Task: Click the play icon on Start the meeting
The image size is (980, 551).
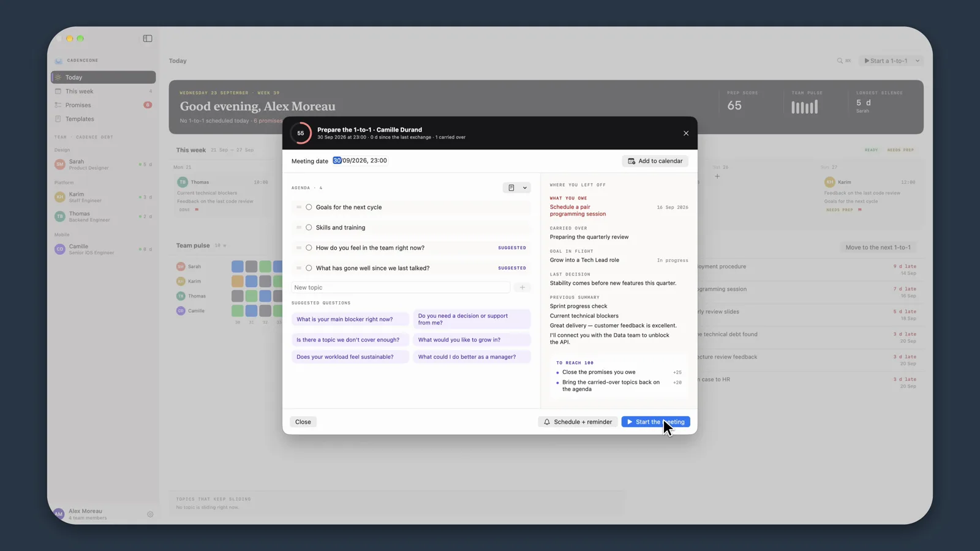Action: [x=630, y=422]
